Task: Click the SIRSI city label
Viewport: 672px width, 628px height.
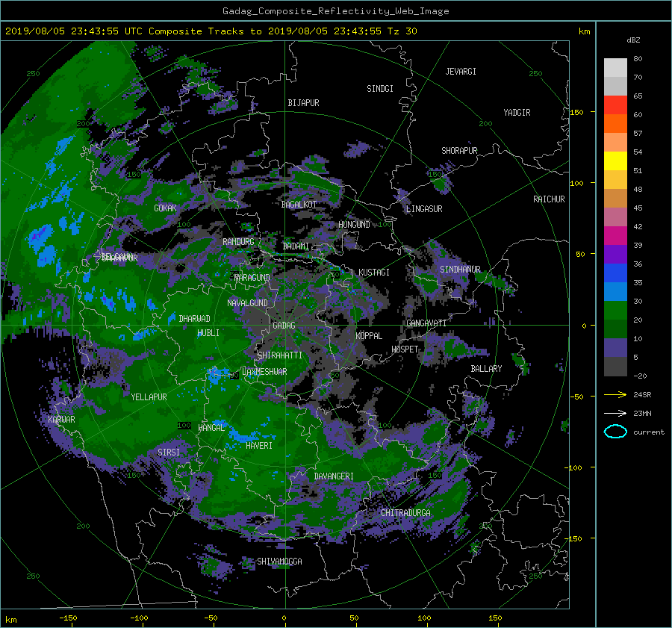Action: point(169,453)
